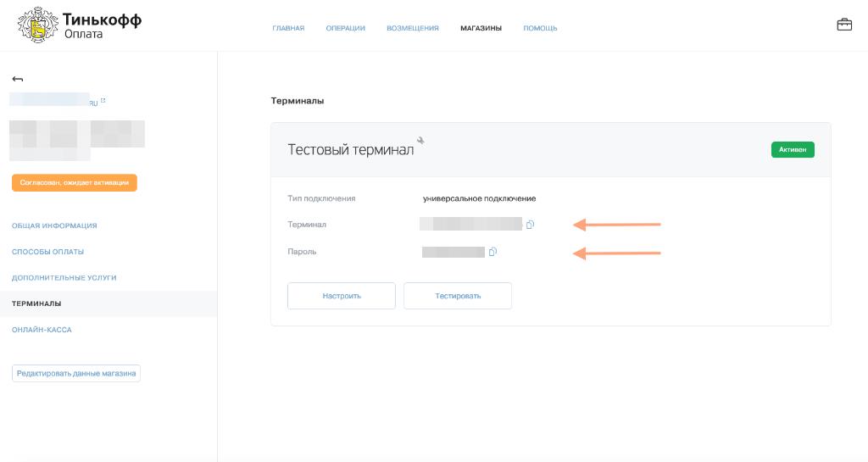Copy the Терминал value with the copy icon
Viewport: 868px width, 462px height.
pos(530,225)
